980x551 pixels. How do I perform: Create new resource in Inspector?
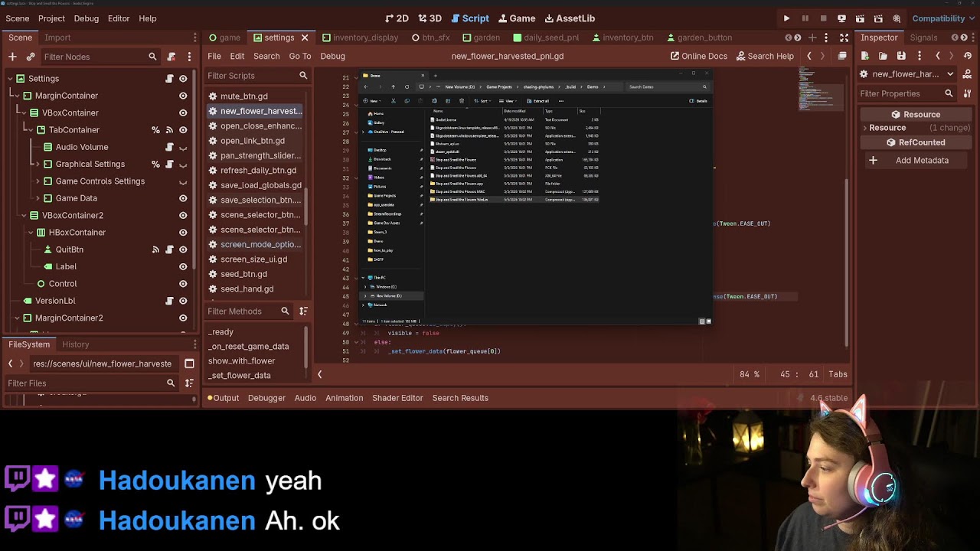(x=865, y=56)
